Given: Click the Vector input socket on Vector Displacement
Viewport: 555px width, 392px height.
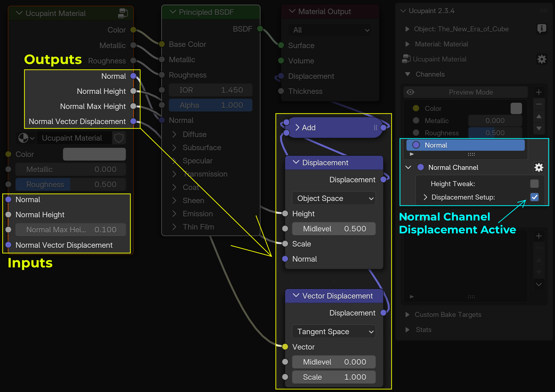Looking at the screenshot, I should [285, 347].
